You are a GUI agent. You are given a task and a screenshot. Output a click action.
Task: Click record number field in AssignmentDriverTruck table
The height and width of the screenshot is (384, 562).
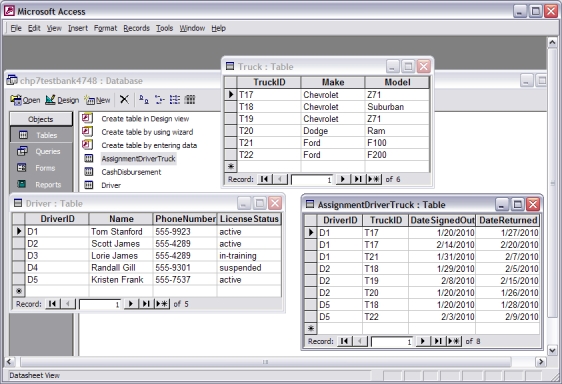pos(392,342)
